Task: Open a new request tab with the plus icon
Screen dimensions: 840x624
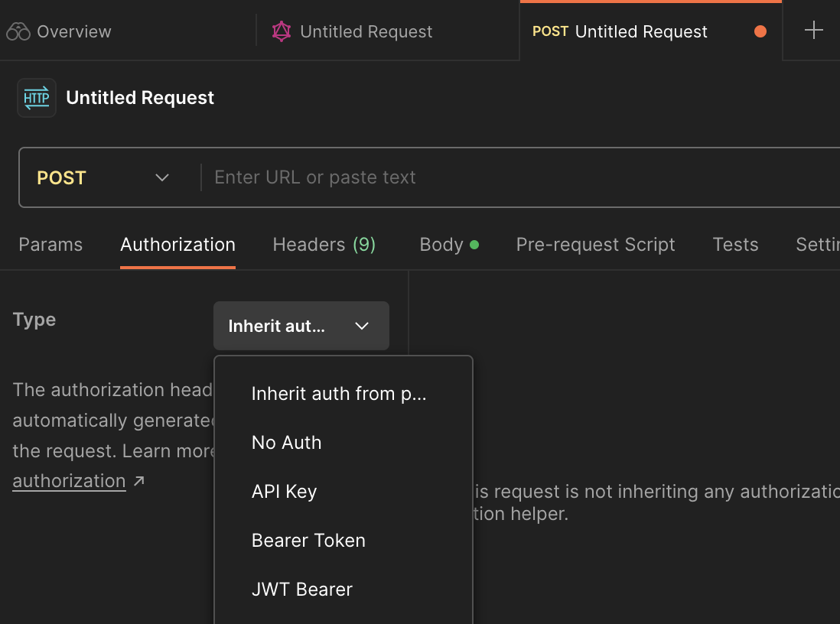Action: [814, 31]
